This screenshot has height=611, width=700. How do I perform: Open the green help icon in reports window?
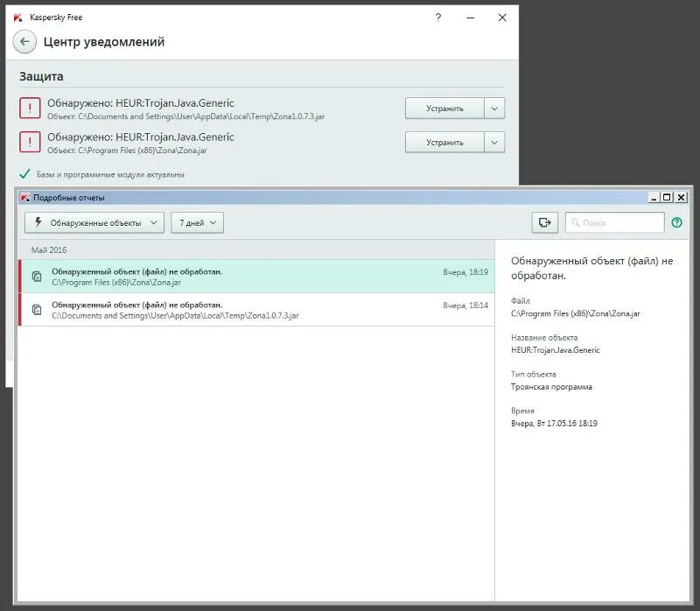coord(676,222)
